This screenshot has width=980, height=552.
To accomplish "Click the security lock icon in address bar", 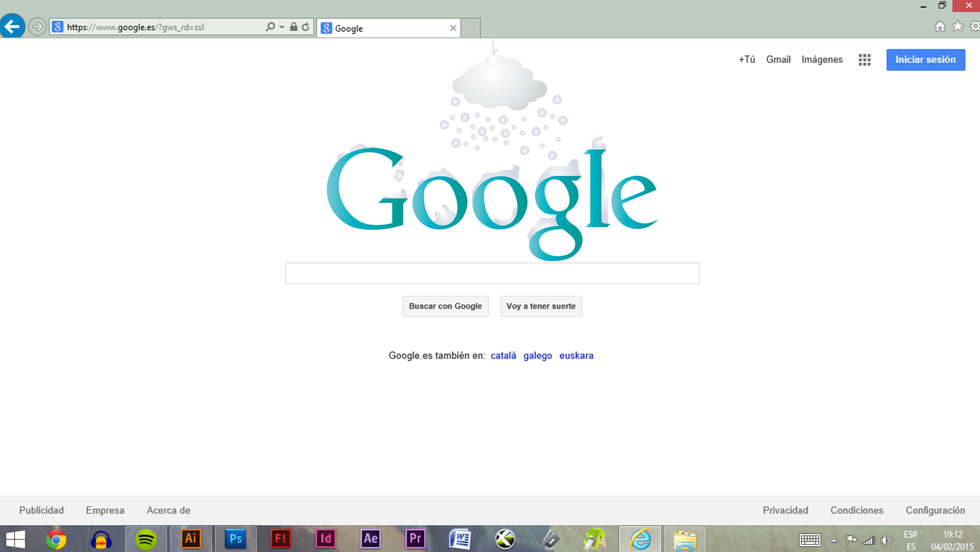I will coord(293,27).
